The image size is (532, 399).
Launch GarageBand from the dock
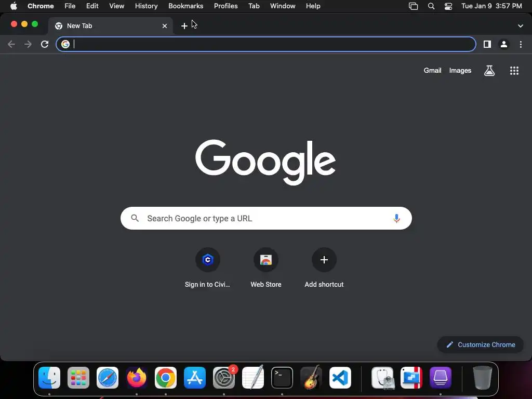(311, 378)
